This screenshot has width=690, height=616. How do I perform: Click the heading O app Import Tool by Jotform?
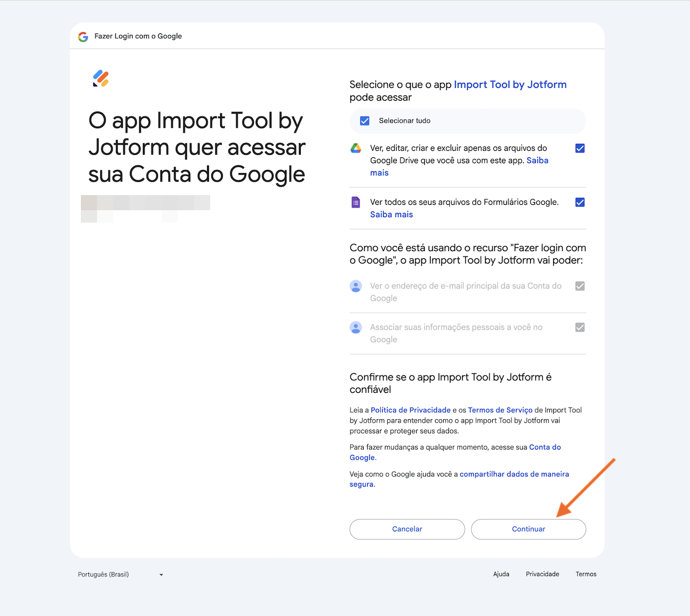point(197,147)
